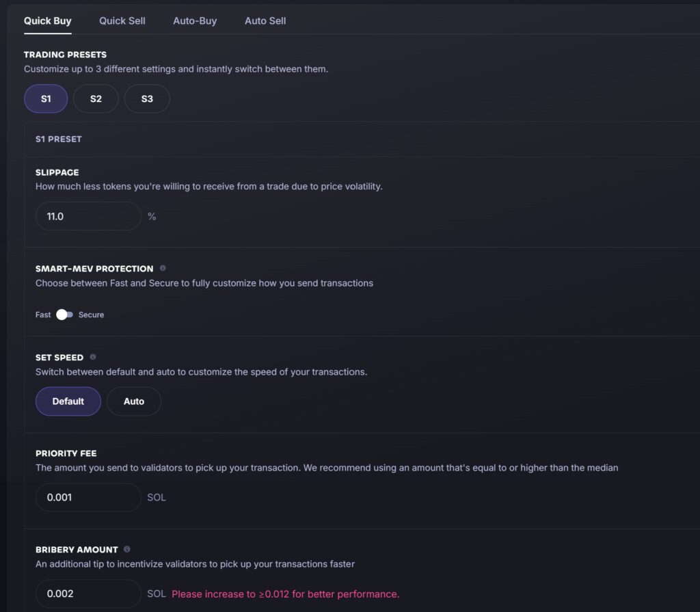
Task: Select the Secure label beside the switch
Action: (x=91, y=315)
